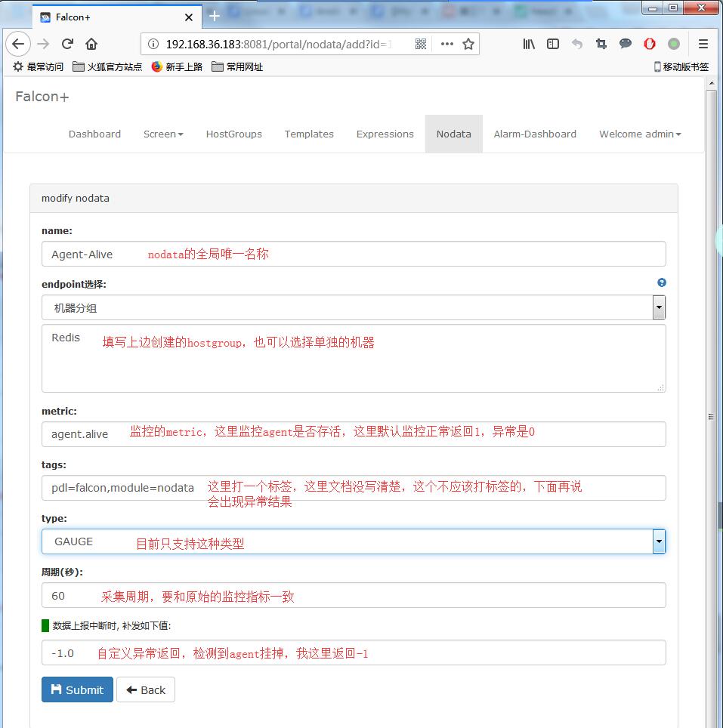723x728 pixels.
Task: Click the browser back arrow button
Action: click(18, 44)
